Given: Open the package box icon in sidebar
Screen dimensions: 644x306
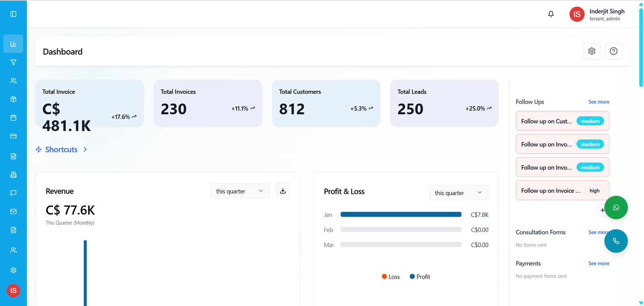Looking at the screenshot, I should [13, 99].
